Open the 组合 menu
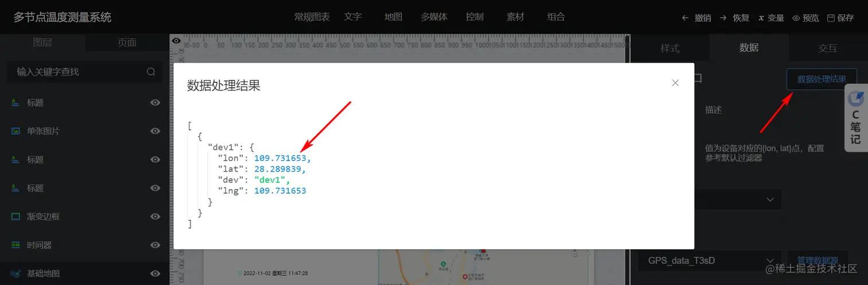The height and width of the screenshot is (285, 868). (x=556, y=17)
